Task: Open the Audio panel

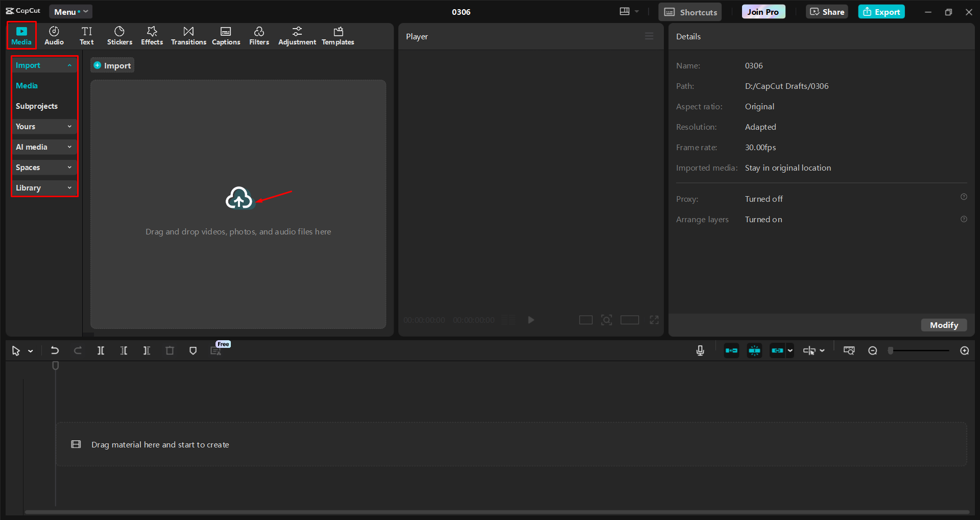Action: (53, 35)
